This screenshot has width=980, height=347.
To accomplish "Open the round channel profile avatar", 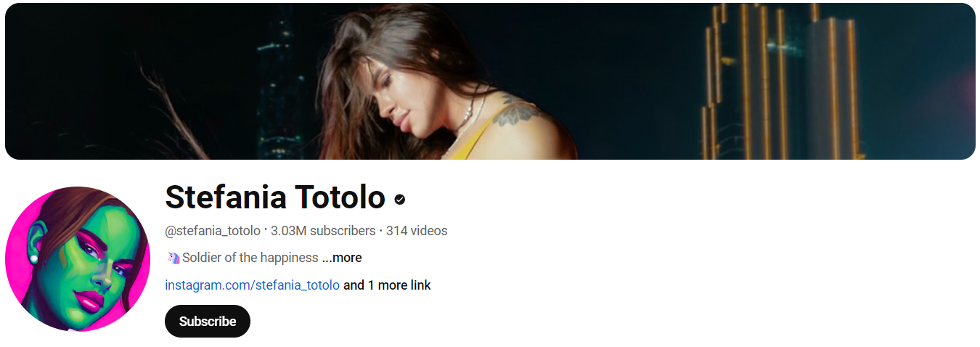I will pos(78,259).
